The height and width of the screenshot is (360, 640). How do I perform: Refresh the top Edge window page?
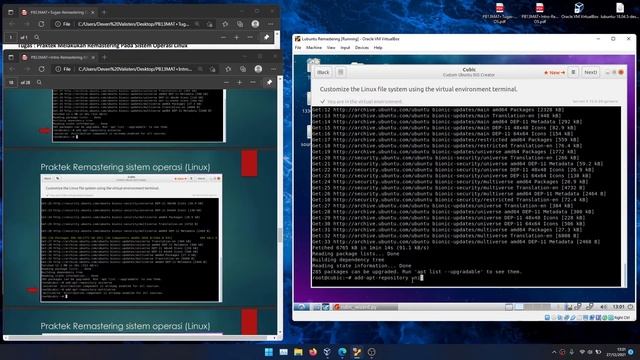(41, 24)
